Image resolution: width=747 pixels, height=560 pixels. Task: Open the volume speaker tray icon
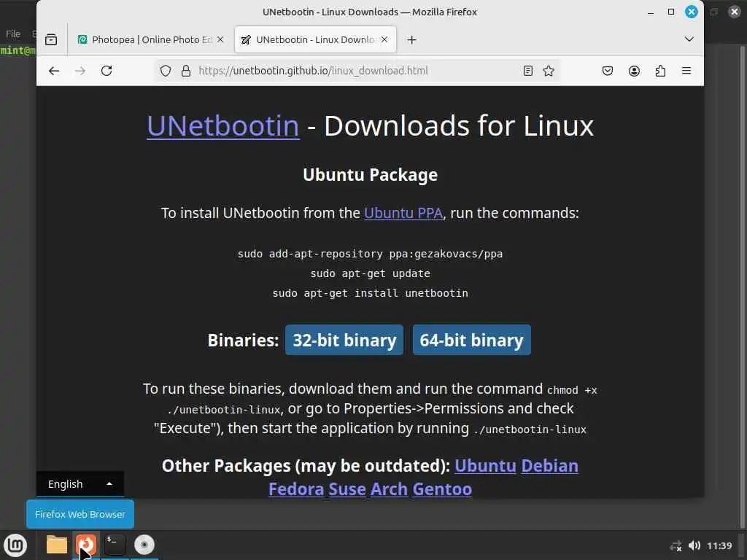click(694, 545)
